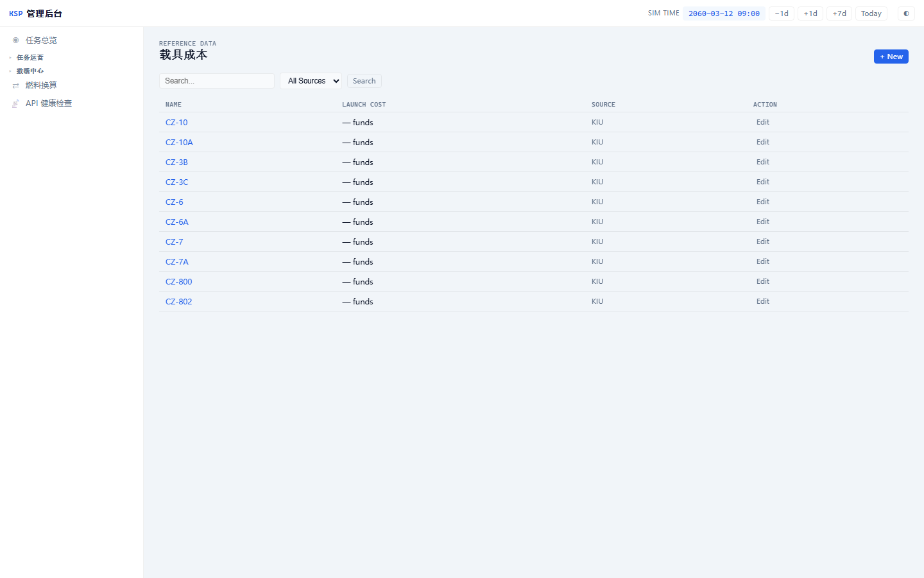Screen dimensions: 924x578
Task: Click the KIU source in CZ-6 row
Action: (597, 202)
